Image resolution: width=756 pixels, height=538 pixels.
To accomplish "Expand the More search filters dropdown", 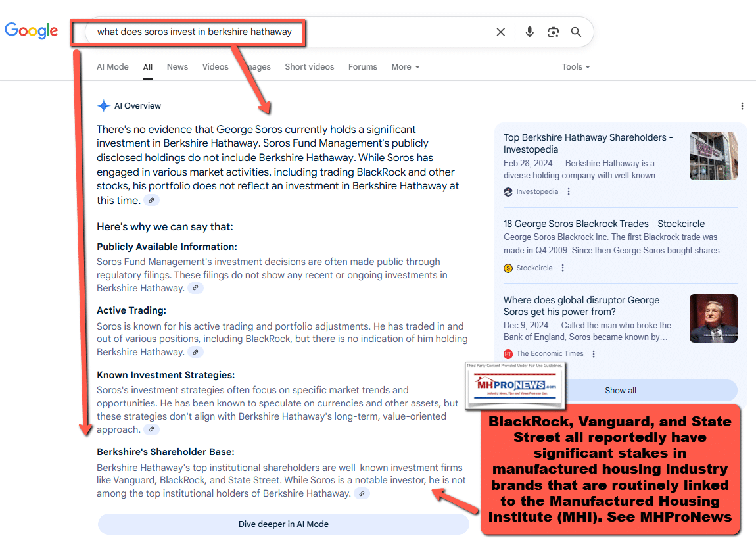I will pos(406,67).
